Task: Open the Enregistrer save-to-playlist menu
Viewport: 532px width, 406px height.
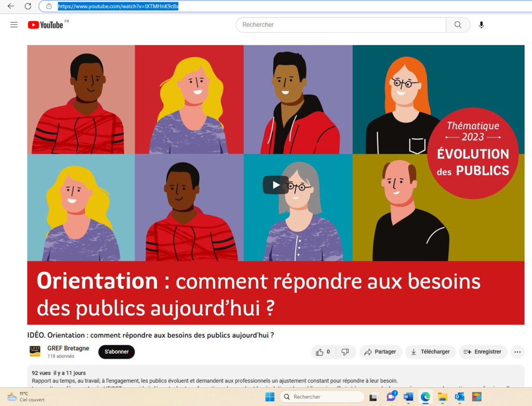Action: (x=482, y=352)
